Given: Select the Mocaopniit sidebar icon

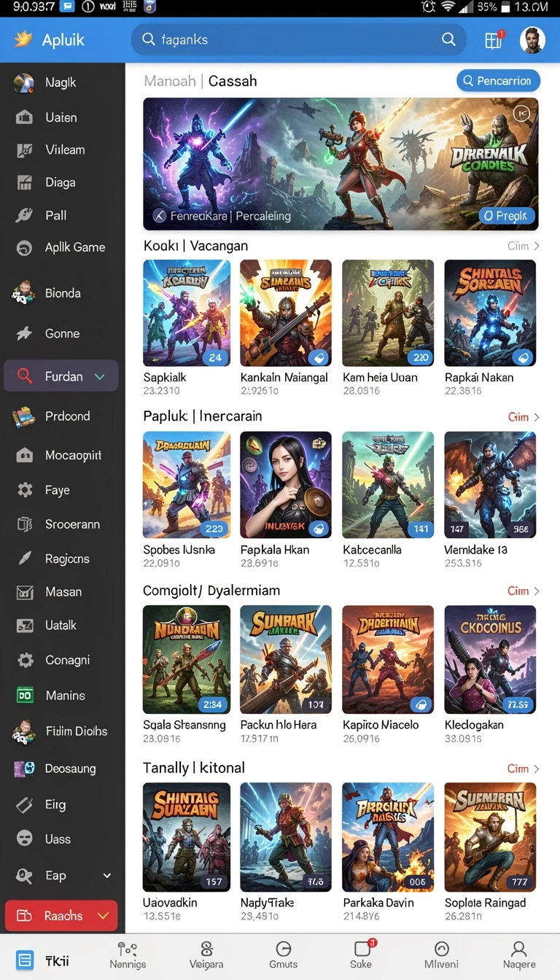Looking at the screenshot, I should pyautogui.click(x=24, y=456).
